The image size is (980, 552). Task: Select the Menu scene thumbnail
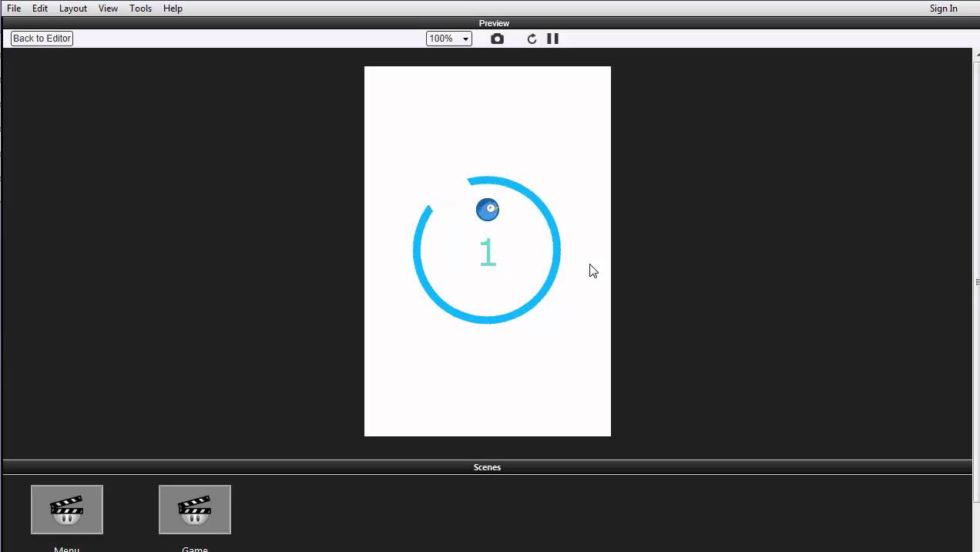(67, 510)
